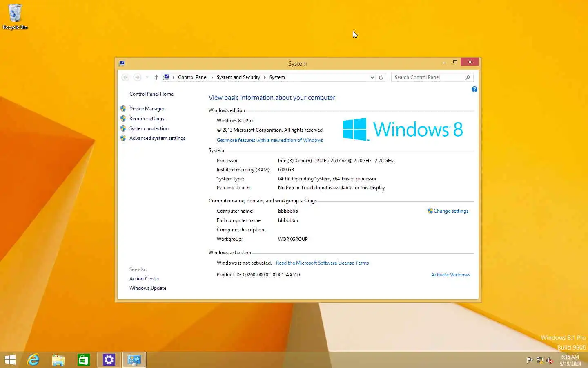The height and width of the screenshot is (368, 588).
Task: Click the shield icon beside Device Manager
Action: [123, 109]
